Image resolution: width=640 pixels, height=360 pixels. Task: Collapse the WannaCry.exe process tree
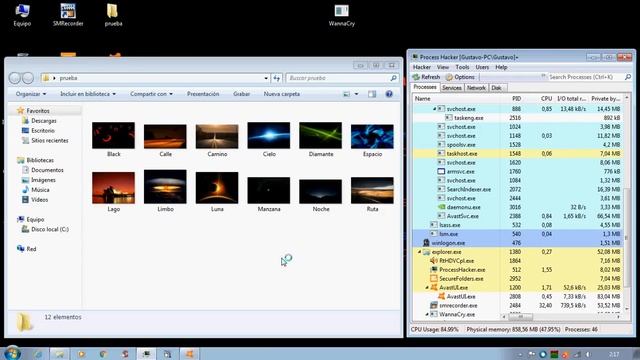pyautogui.click(x=427, y=315)
